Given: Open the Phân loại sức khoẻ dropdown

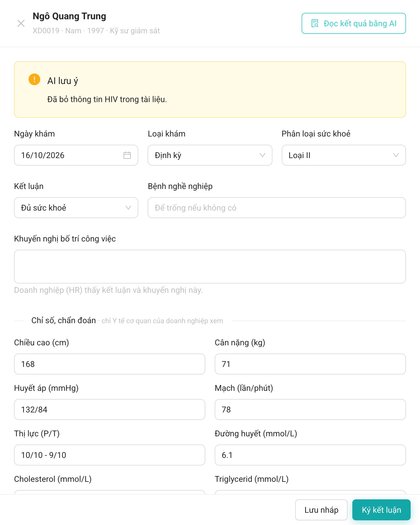Looking at the screenshot, I should tap(344, 155).
